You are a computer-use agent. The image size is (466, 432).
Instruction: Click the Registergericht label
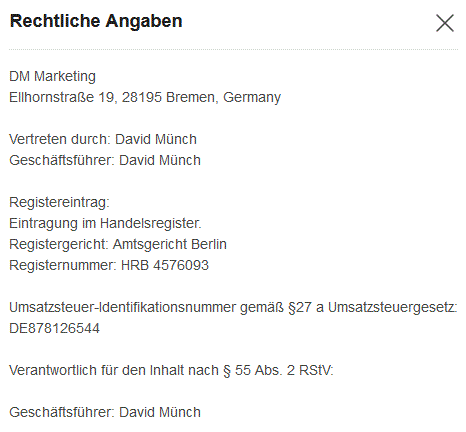[x=59, y=244]
